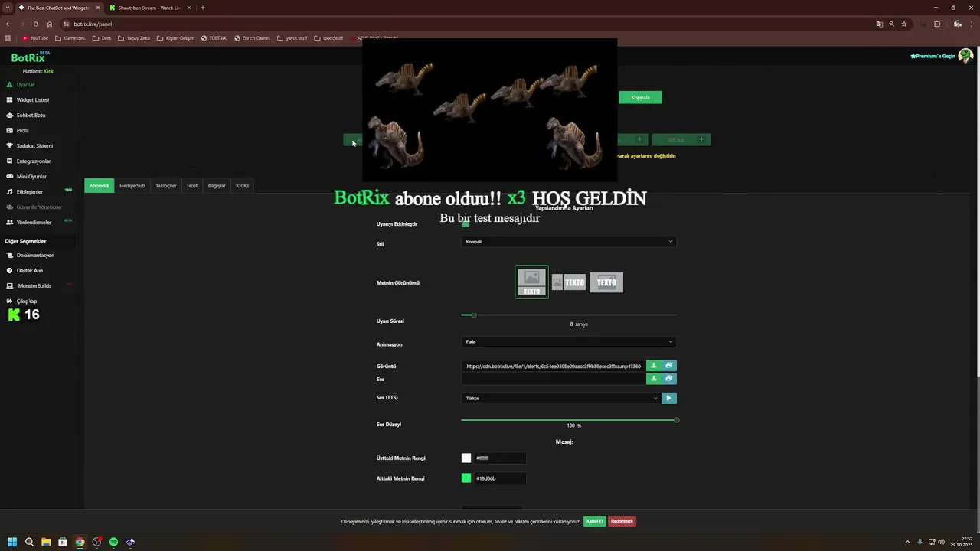Click the translate page icon
This screenshot has width=980, height=551.
coord(879,24)
